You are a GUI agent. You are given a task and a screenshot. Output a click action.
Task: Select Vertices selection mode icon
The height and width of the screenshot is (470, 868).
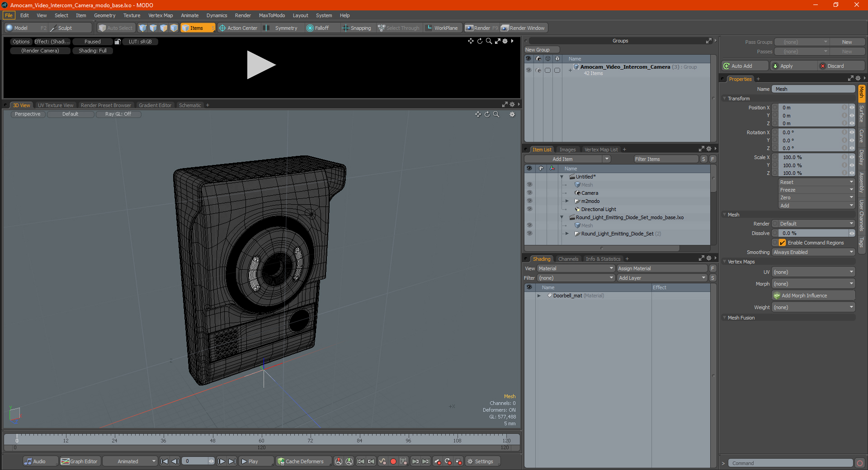point(143,28)
